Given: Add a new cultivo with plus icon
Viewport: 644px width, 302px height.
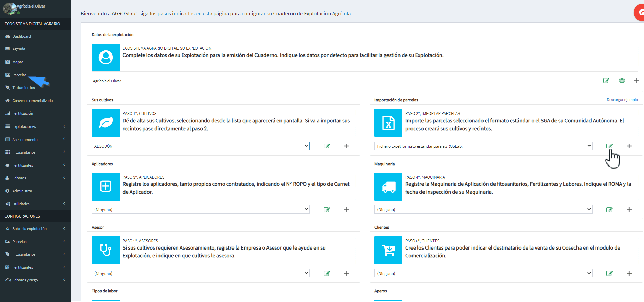Looking at the screenshot, I should click(x=346, y=146).
